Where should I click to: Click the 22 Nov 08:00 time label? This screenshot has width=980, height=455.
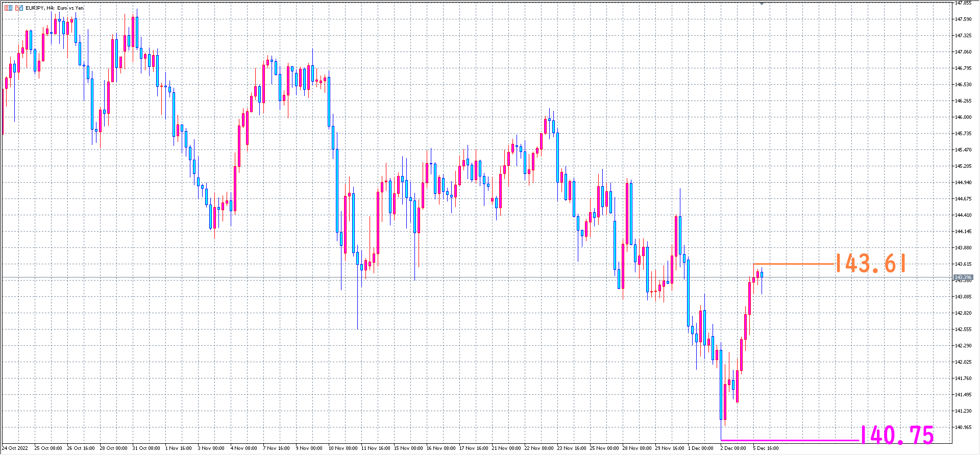pos(539,448)
